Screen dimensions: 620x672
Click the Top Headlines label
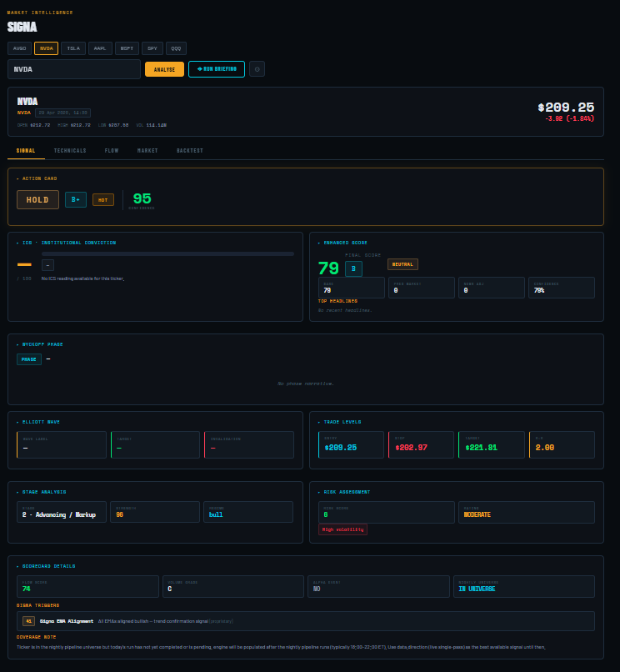coord(337,301)
